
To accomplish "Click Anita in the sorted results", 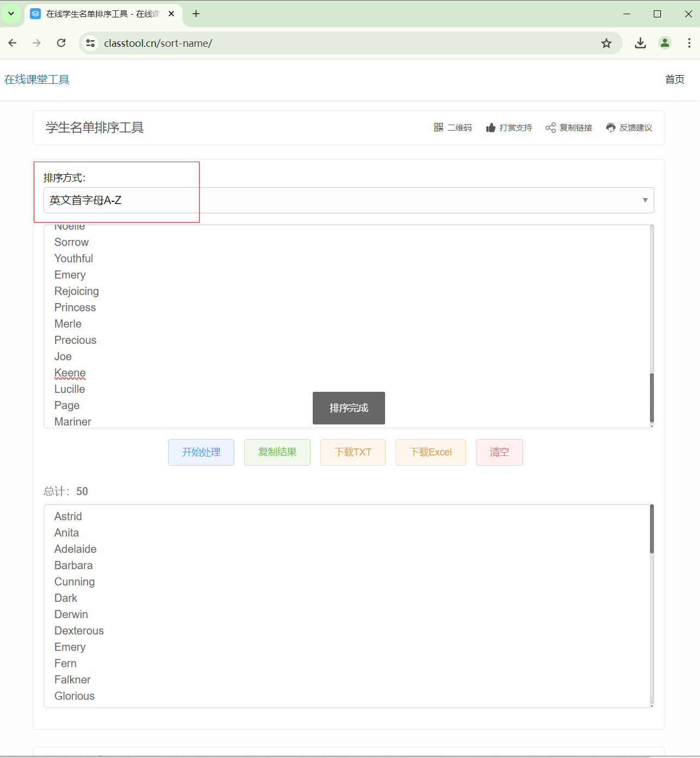I will point(66,533).
